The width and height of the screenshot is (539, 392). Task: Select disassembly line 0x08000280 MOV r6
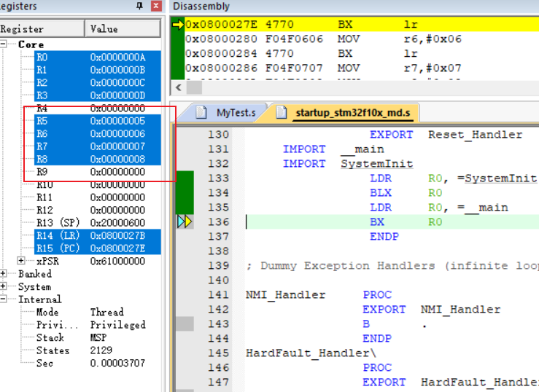[362, 39]
